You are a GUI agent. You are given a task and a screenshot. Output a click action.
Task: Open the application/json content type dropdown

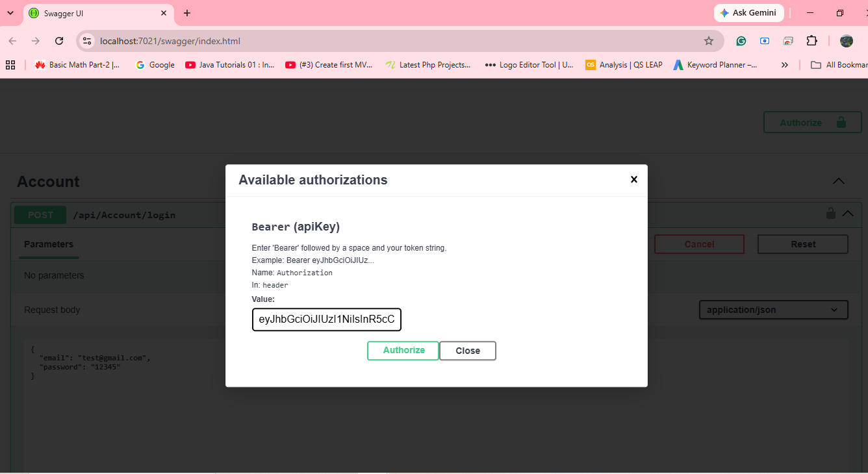[774, 310]
